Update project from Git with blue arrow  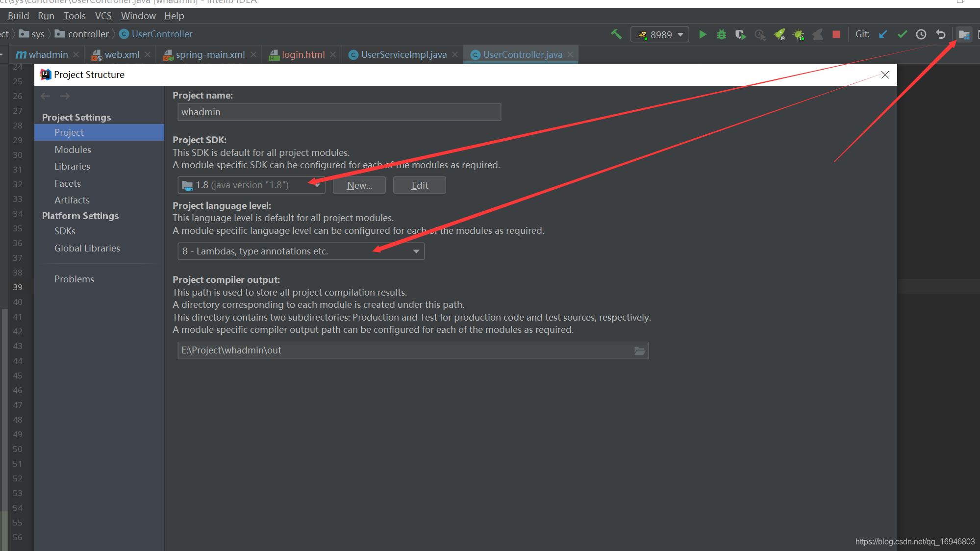(883, 34)
